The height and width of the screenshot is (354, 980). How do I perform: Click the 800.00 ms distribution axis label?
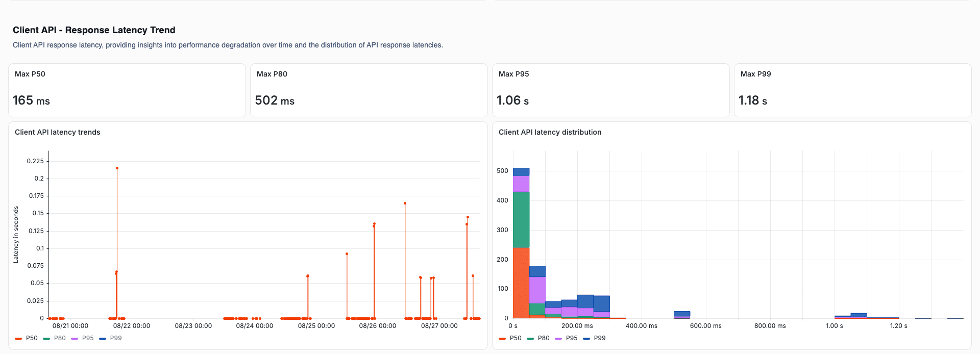pyautogui.click(x=770, y=326)
